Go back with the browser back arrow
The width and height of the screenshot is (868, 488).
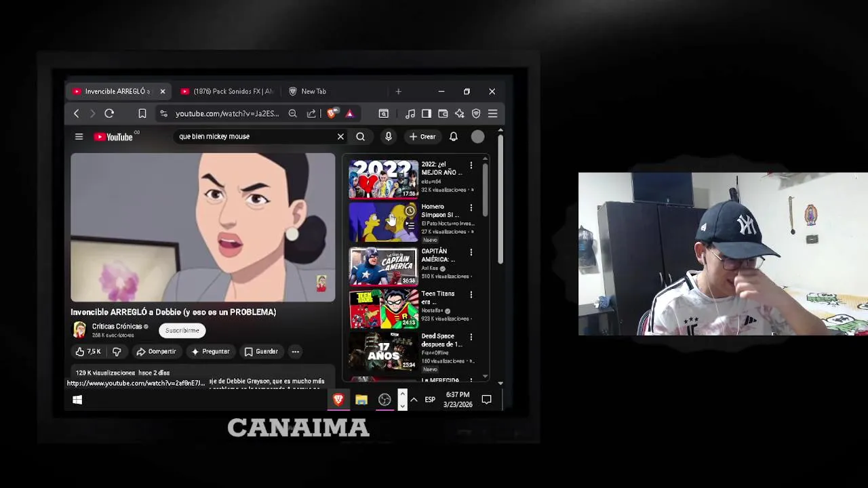point(76,114)
